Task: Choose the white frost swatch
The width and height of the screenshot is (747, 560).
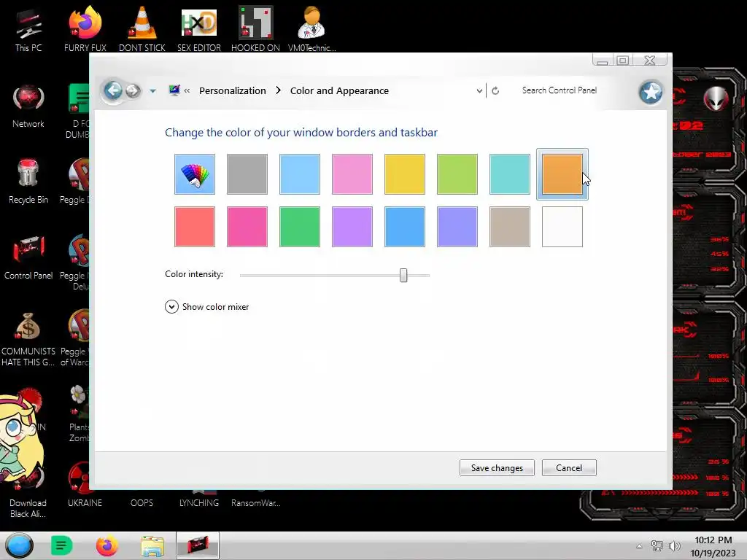Action: 562,227
